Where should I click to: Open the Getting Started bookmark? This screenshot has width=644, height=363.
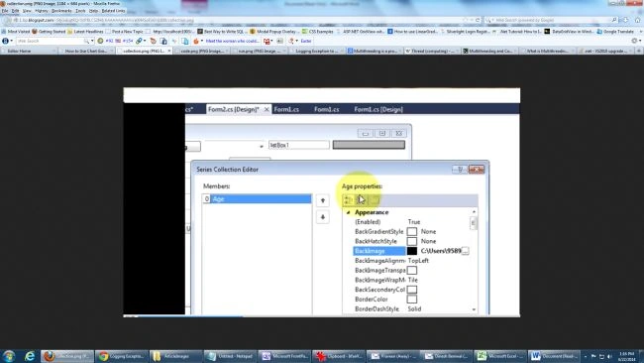49,32
